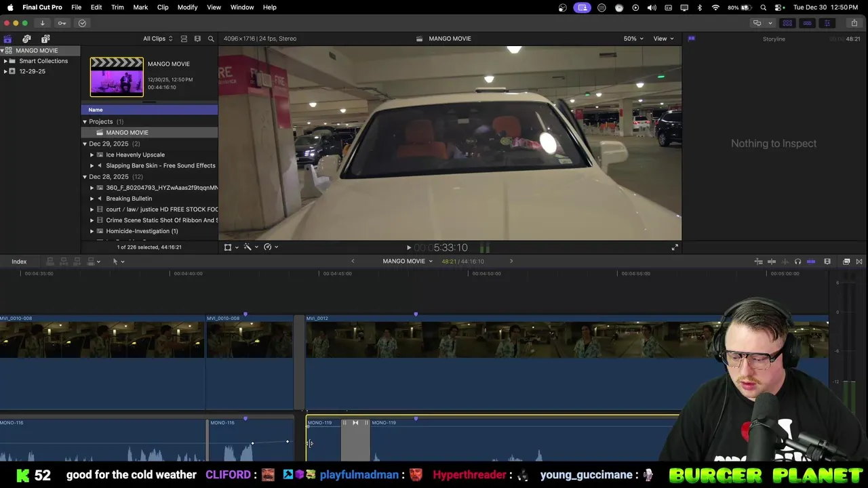This screenshot has height=488, width=868.
Task: Show the Transitions browser
Action: tap(859, 262)
